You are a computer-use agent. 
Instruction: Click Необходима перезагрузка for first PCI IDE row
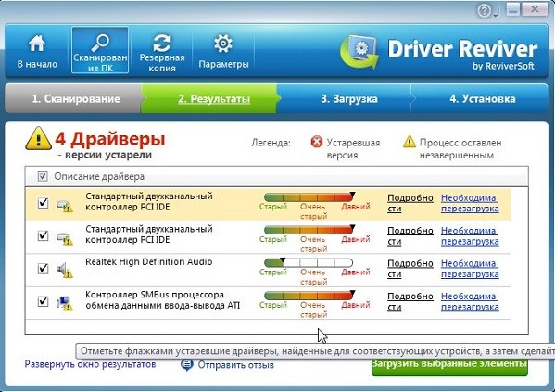pos(470,203)
